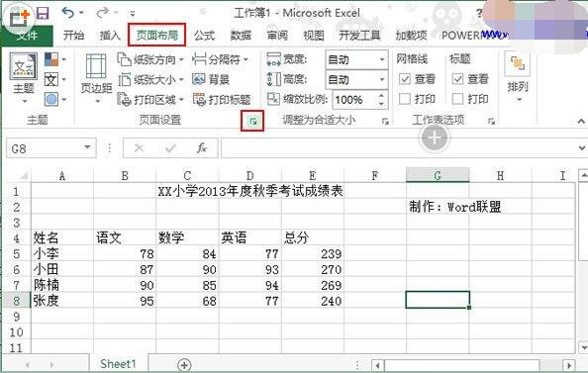Viewport: 588px width, 373px height.
Task: Select the cell with name 陈楠
Action: click(62, 285)
